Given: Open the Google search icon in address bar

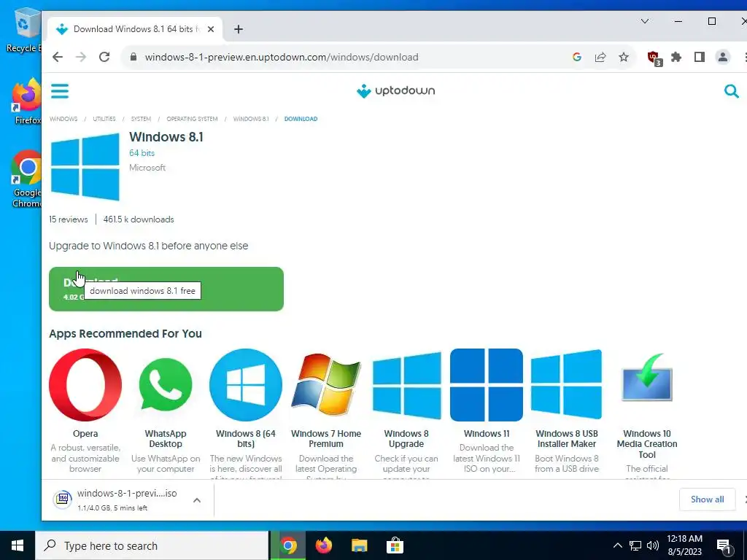Looking at the screenshot, I should point(577,57).
